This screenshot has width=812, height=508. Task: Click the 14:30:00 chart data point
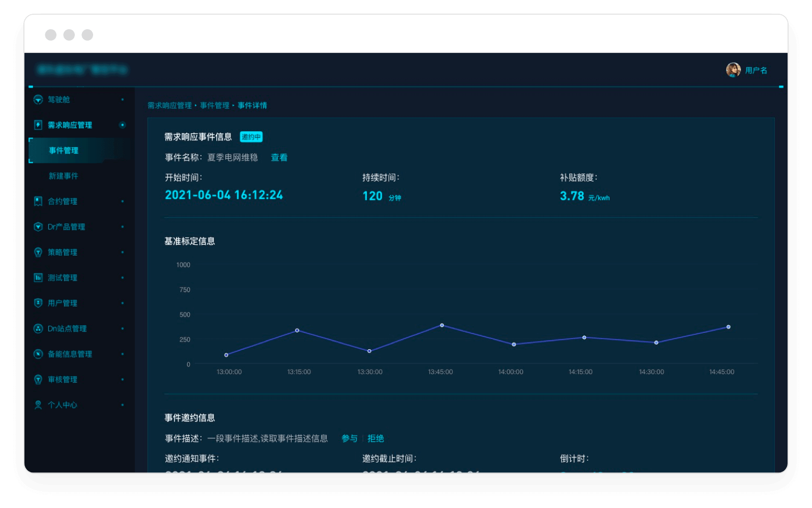(656, 343)
